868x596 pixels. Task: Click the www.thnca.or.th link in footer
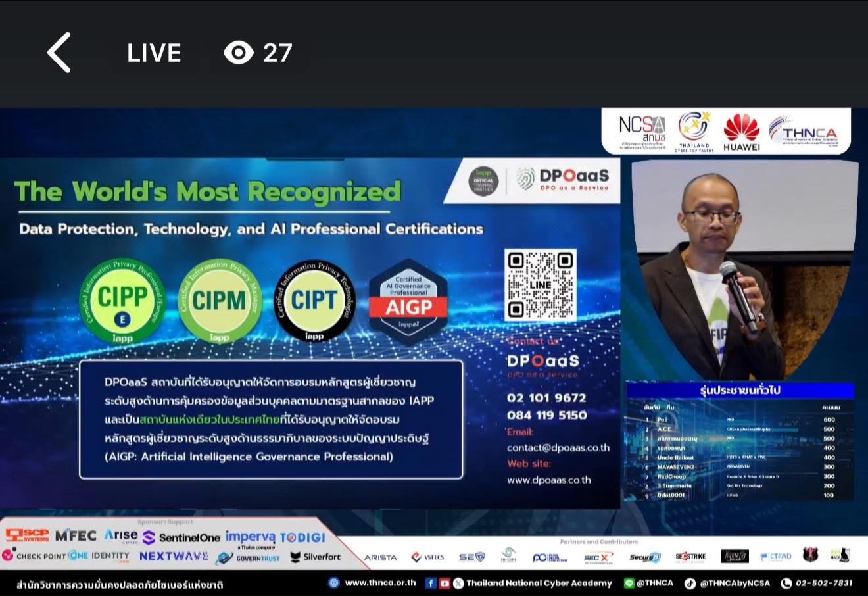pos(380,583)
